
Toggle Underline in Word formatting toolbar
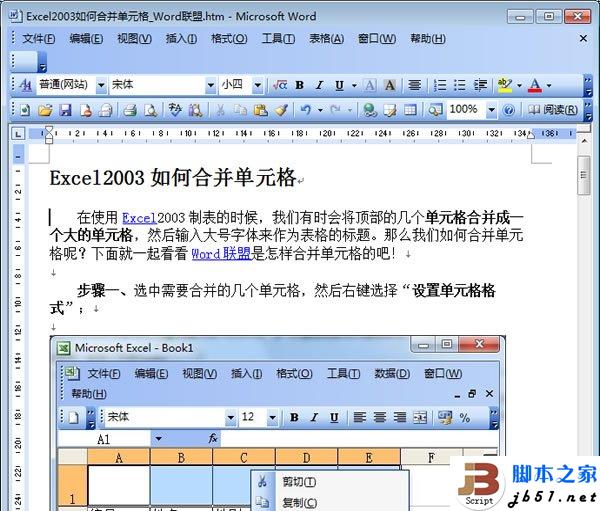tap(339, 85)
